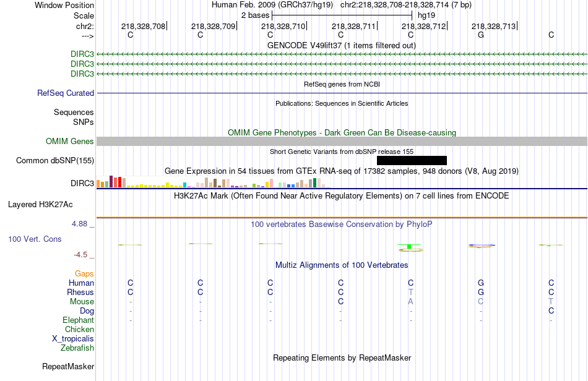Viewport: 588px width, 381px height.
Task: Click the Dog species row label
Action: tap(87, 310)
